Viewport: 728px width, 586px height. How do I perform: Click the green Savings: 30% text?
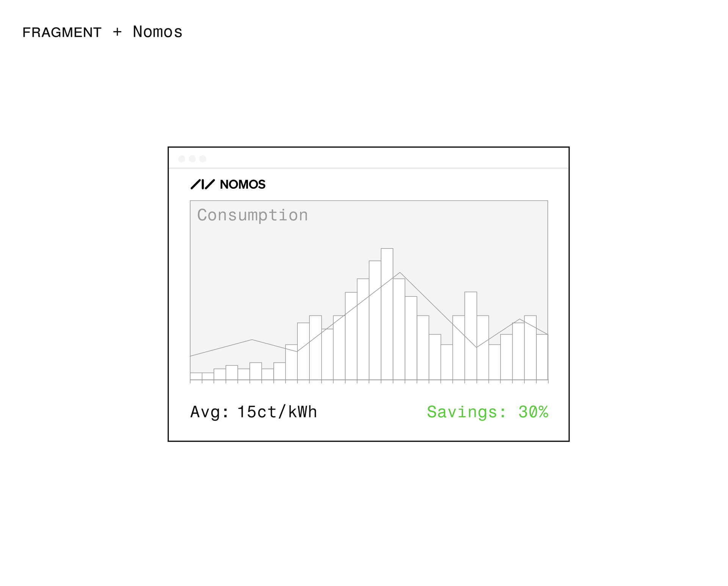[487, 412]
